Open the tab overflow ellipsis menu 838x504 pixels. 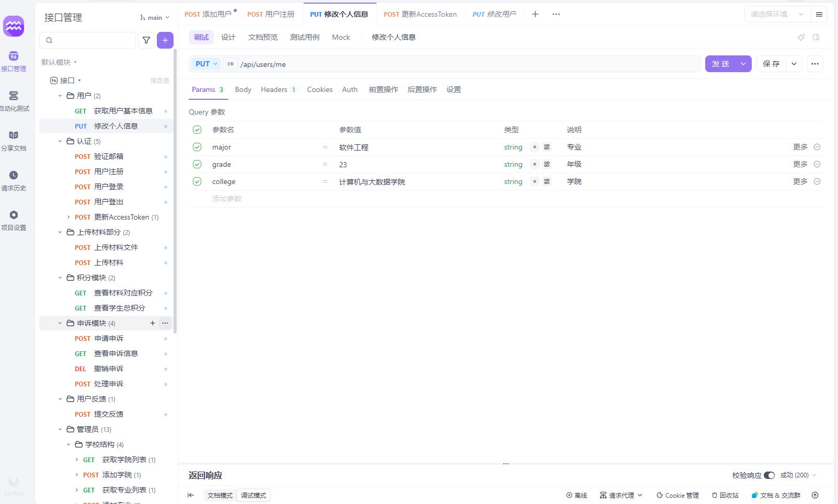tap(556, 14)
